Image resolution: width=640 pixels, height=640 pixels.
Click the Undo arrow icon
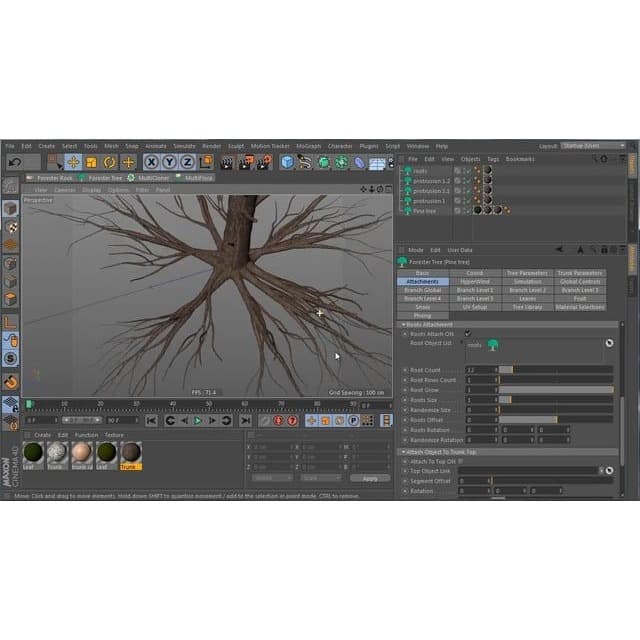[x=15, y=162]
